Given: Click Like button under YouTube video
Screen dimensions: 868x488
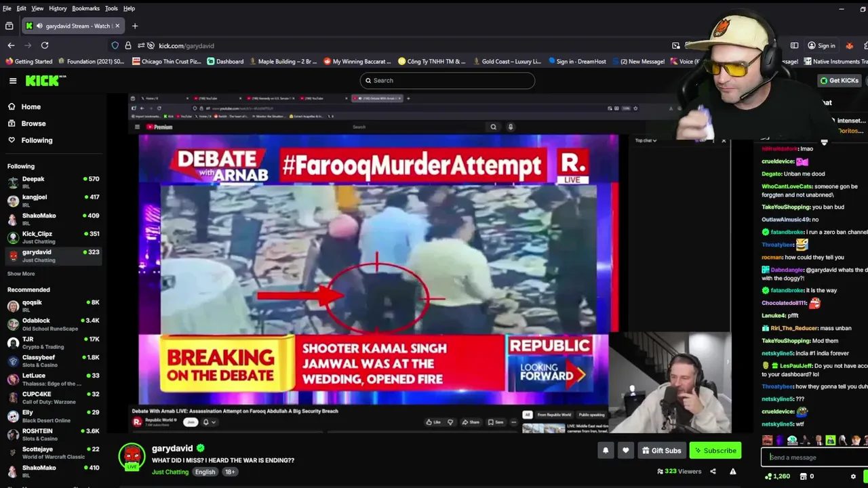Looking at the screenshot, I should [433, 422].
